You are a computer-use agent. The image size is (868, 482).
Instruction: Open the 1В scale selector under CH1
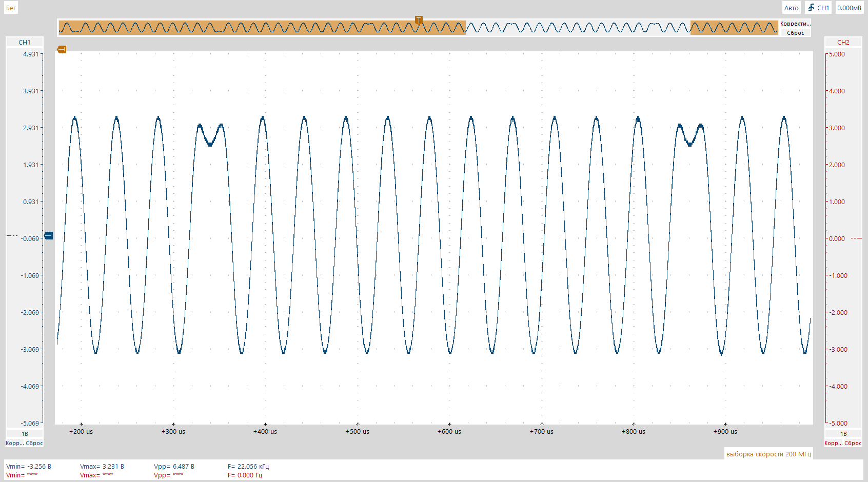pos(25,434)
